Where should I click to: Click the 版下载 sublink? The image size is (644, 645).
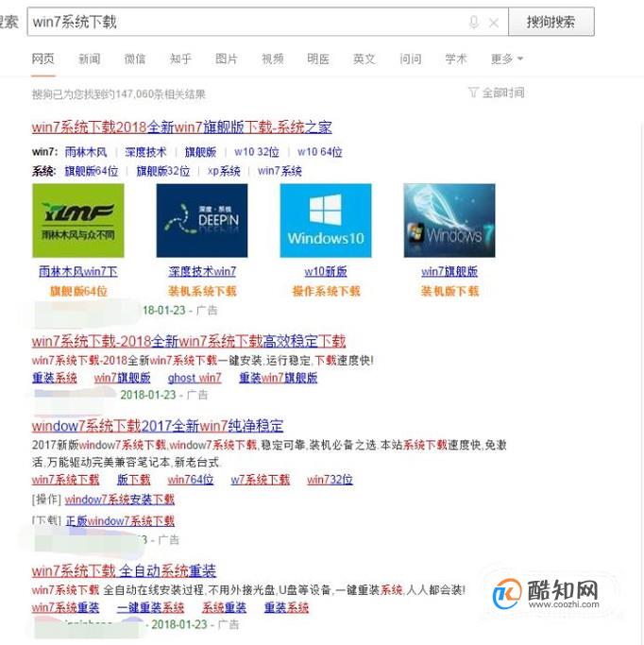pos(133,480)
